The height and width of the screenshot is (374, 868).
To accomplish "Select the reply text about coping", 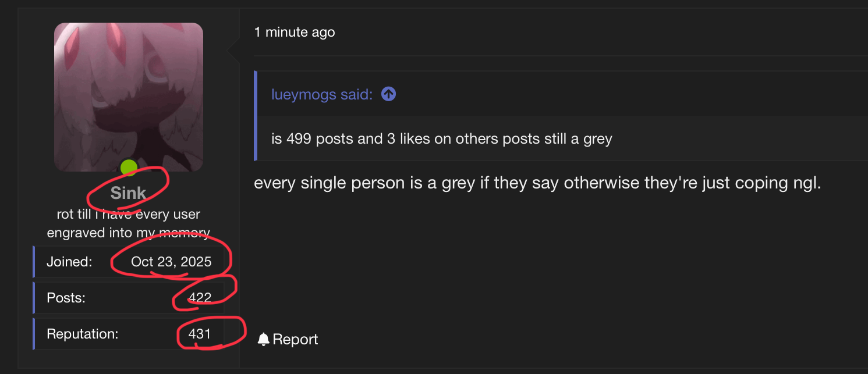I will point(536,182).
